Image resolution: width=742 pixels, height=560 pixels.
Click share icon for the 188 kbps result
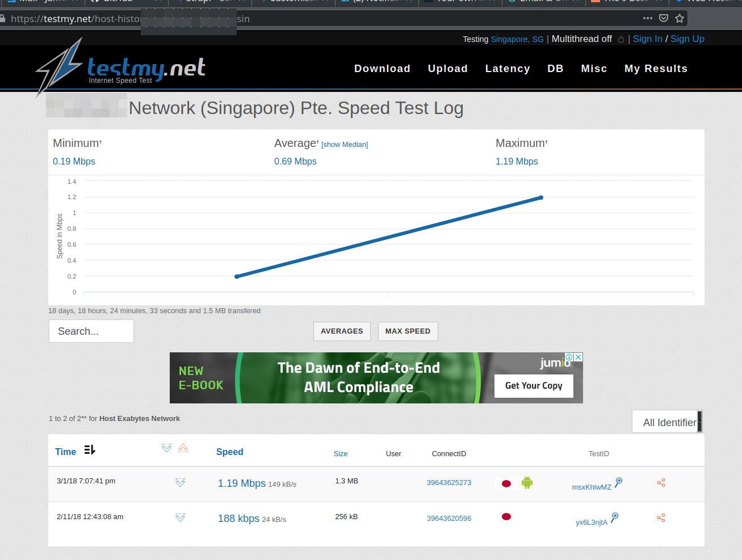tap(661, 518)
